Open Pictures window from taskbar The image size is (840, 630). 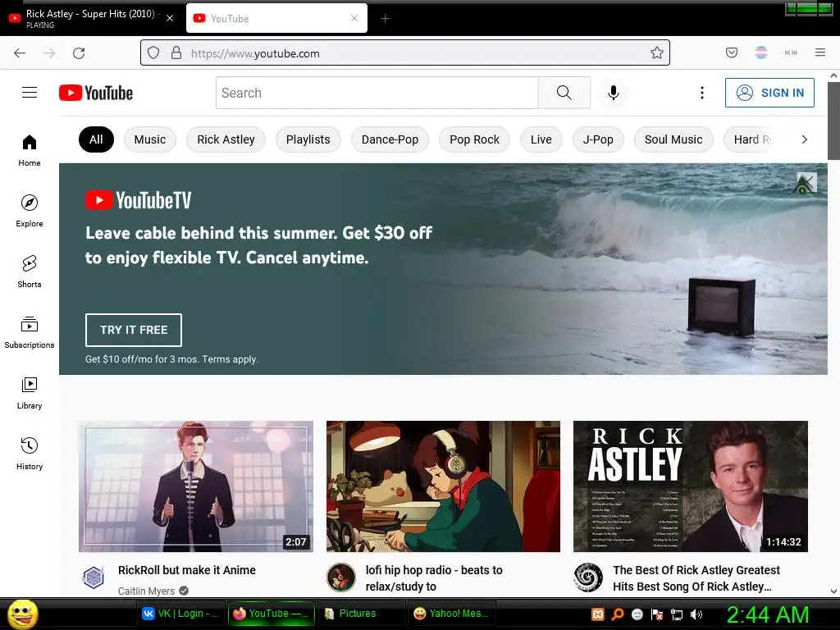click(x=362, y=614)
